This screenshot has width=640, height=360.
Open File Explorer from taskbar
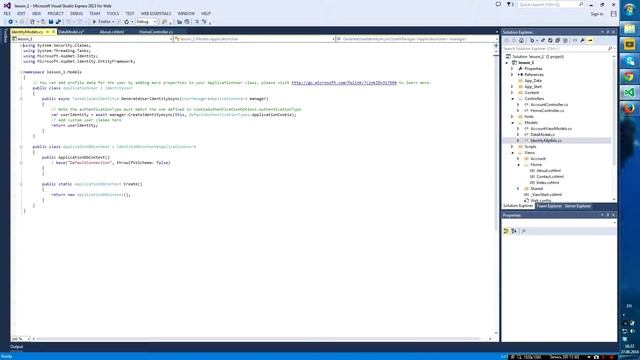tap(629, 29)
